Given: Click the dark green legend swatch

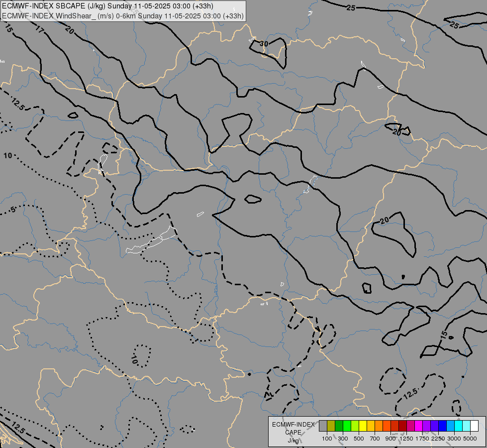Looking at the screenshot, I should coord(339,426).
